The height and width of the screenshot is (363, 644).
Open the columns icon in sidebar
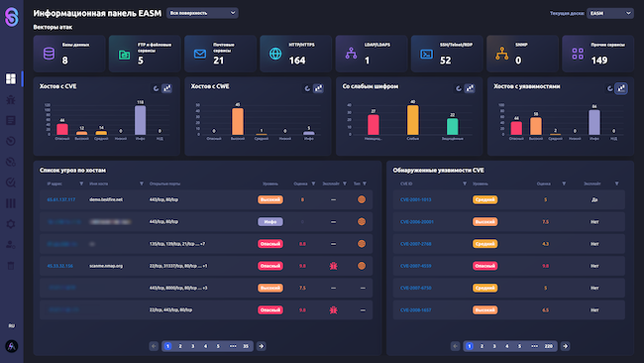click(x=11, y=203)
